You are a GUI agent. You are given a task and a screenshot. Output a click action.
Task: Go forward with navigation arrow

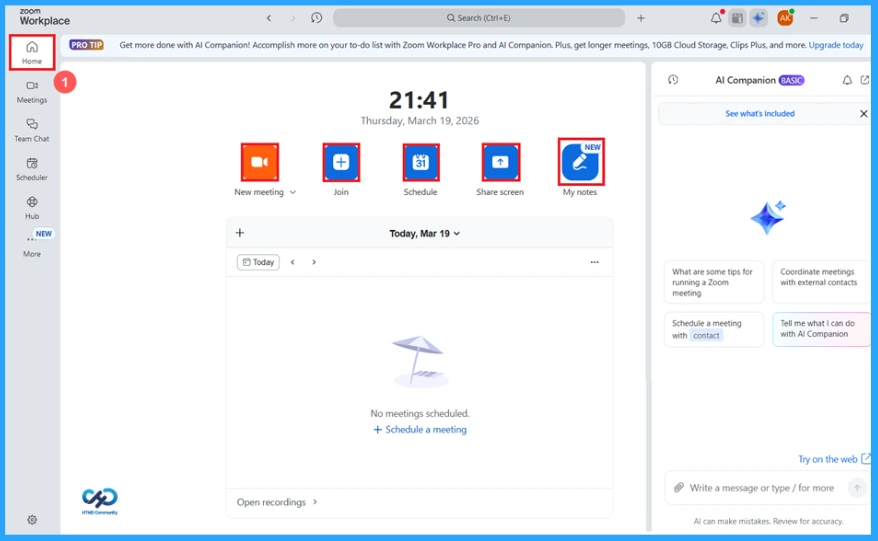[293, 18]
